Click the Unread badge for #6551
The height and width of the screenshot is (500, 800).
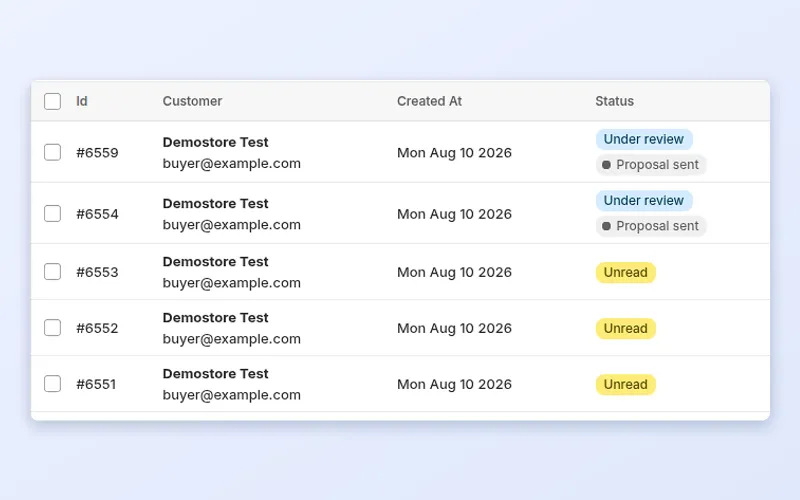626,385
